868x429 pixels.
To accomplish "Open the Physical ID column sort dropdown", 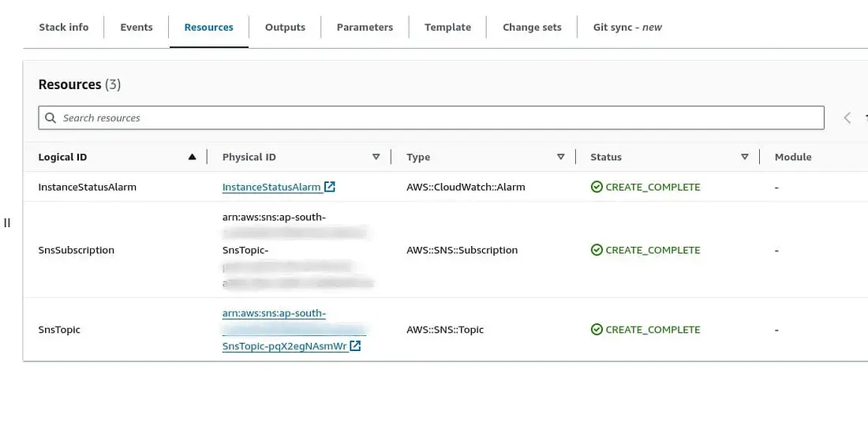I will pyautogui.click(x=376, y=157).
